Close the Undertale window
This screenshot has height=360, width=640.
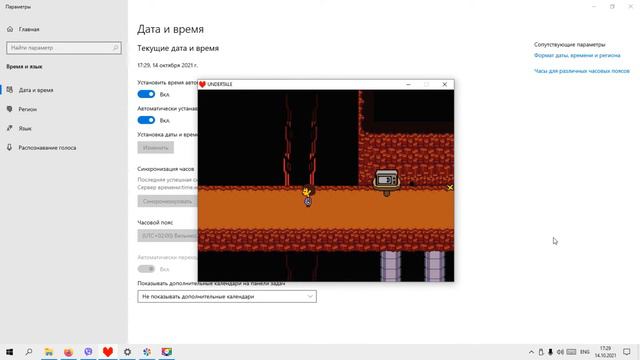point(444,84)
